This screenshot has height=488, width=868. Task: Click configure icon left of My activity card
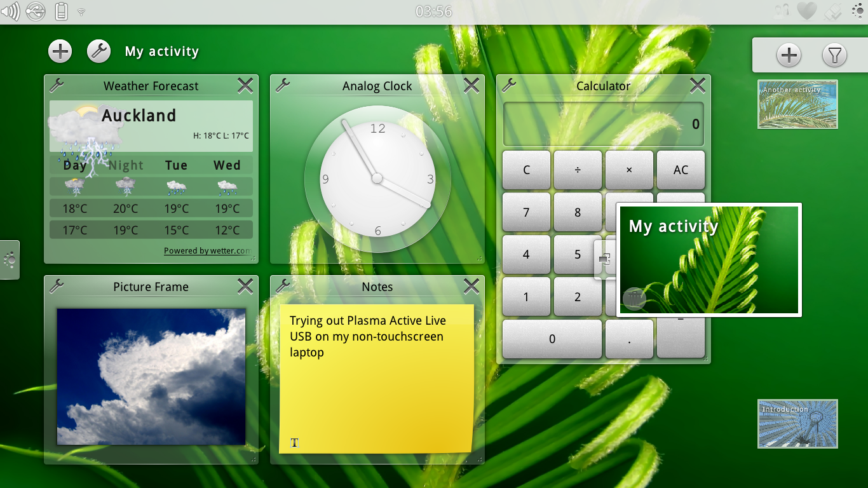coord(605,259)
